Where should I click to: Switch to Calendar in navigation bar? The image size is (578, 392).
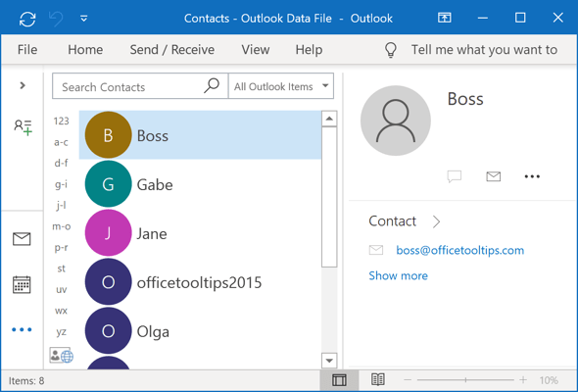tap(22, 284)
